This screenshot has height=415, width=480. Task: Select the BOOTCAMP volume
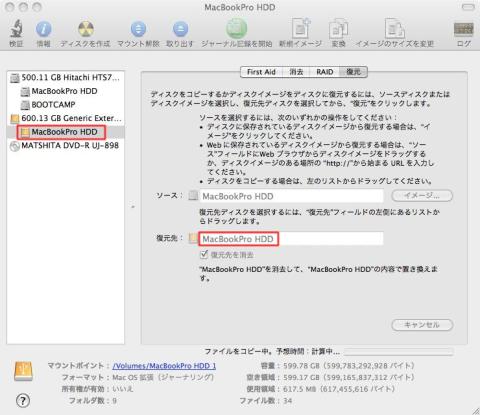[66, 105]
